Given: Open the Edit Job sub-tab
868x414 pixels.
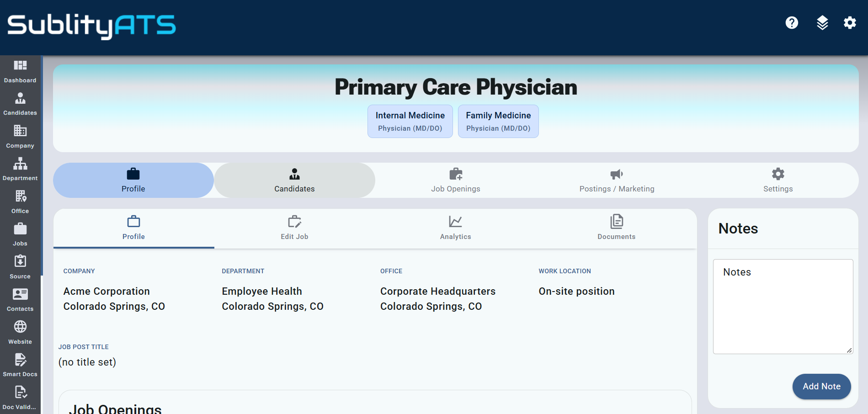Looking at the screenshot, I should tap(294, 228).
